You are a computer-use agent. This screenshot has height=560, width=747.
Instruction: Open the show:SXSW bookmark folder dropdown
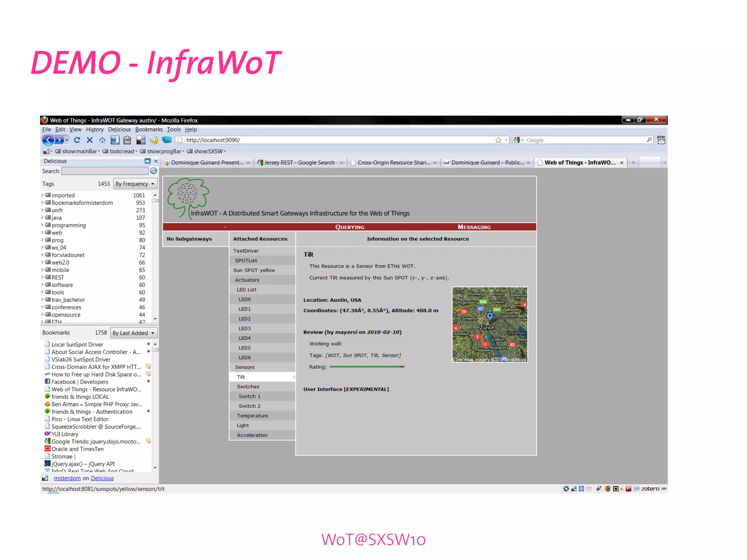click(206, 151)
